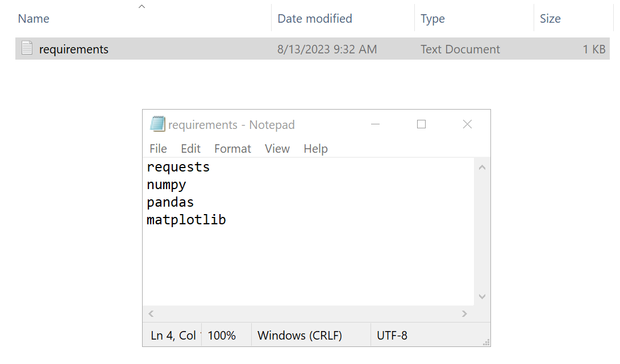Screen dimensions: 620x364
Task: Click the scroll-up arrow in Notepad
Action: point(481,166)
